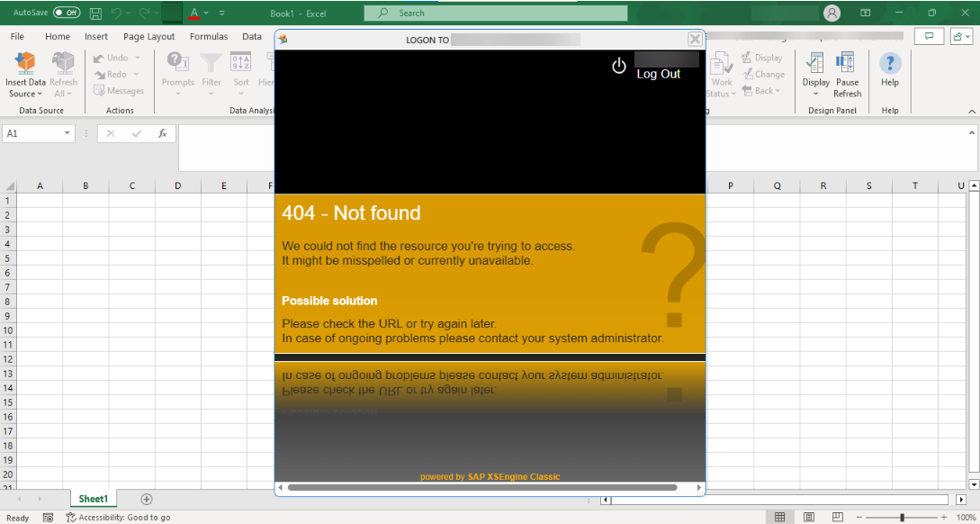Click the greyed Display planning button
980x524 pixels.
pos(762,58)
